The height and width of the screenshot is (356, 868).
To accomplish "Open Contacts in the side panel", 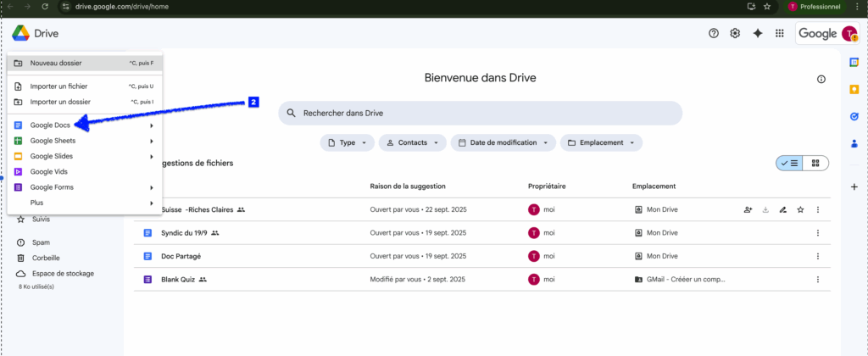I will [x=854, y=142].
